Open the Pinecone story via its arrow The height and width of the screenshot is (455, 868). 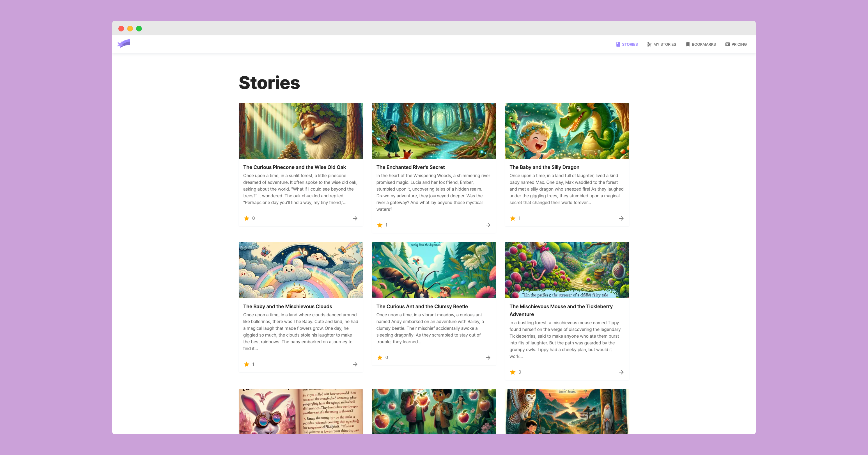coord(355,218)
